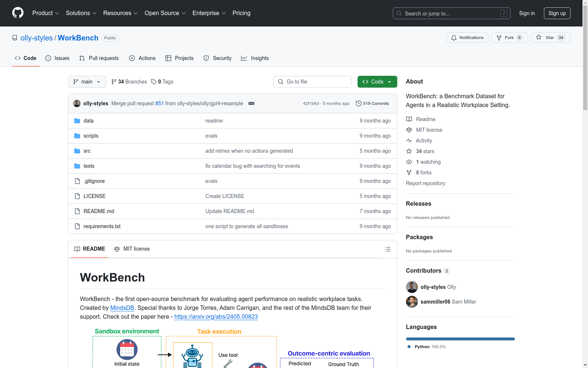Image resolution: width=588 pixels, height=368 pixels.
Task: Open the main branch selector dropdown
Action: tap(87, 82)
